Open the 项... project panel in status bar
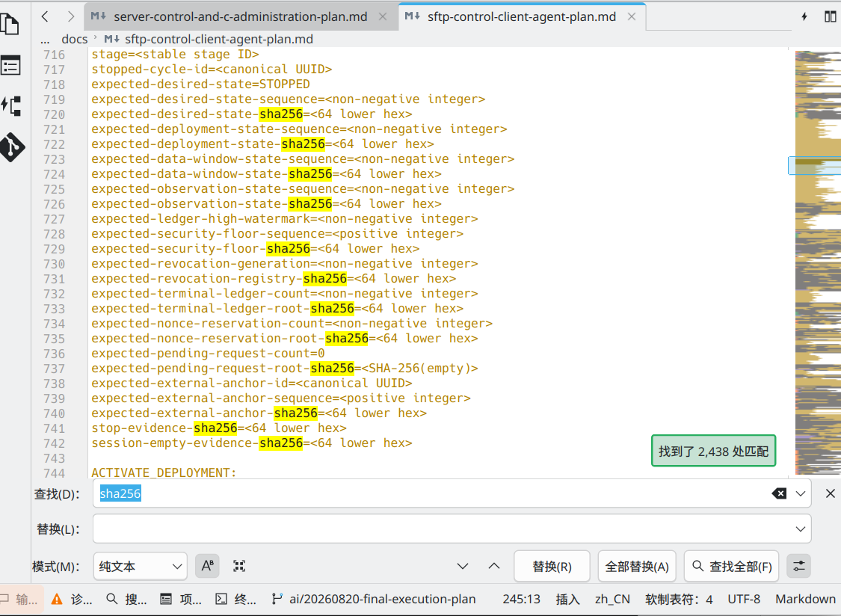This screenshot has height=616, width=841. (x=182, y=599)
